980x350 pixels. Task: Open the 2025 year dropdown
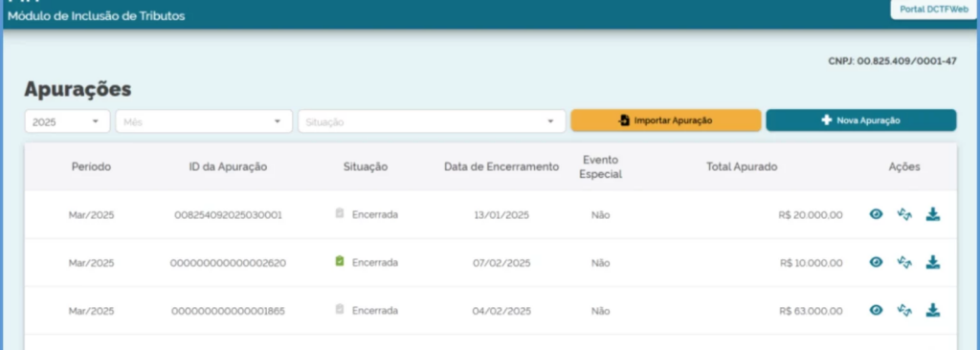click(68, 121)
